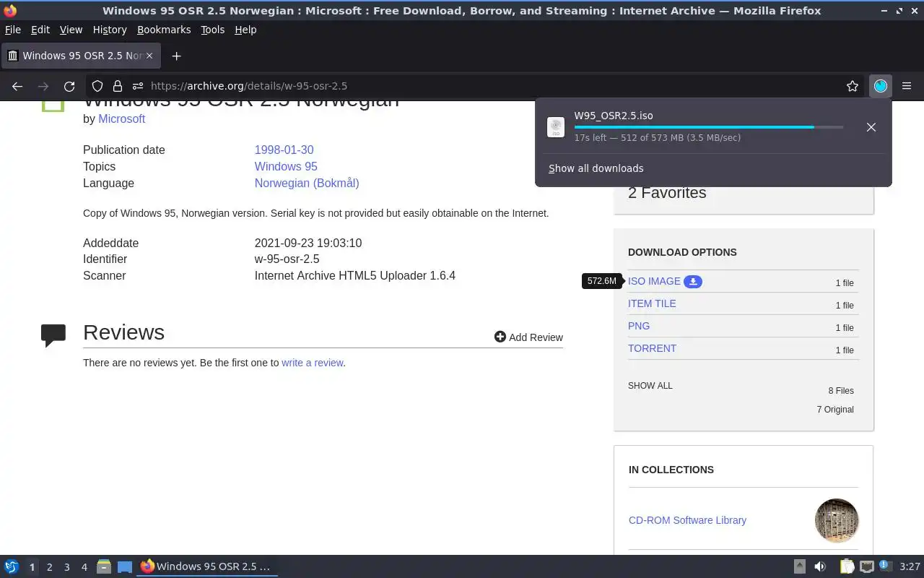Switch to workspace 3 in taskbar
Image resolution: width=924 pixels, height=578 pixels.
[66, 567]
